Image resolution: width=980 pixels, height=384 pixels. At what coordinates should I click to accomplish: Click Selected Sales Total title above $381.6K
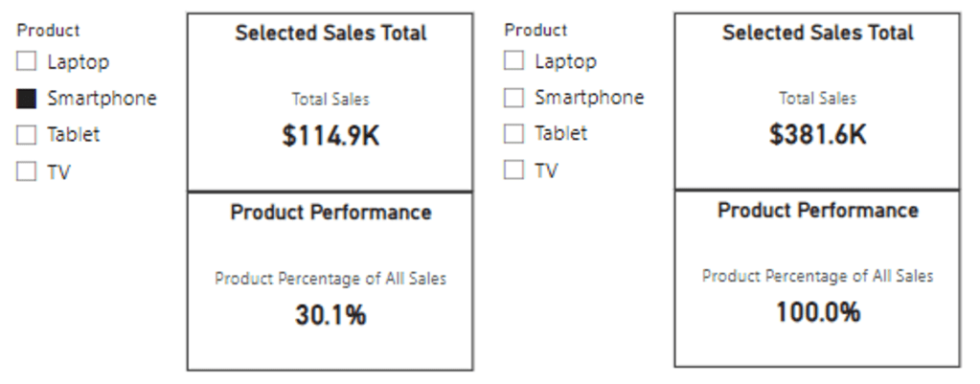click(817, 34)
